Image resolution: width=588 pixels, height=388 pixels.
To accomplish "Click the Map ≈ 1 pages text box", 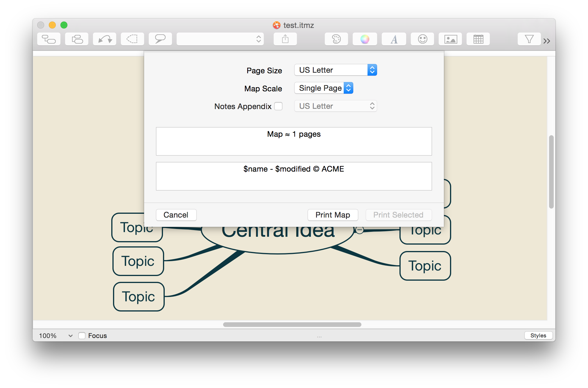I will pyautogui.click(x=294, y=141).
